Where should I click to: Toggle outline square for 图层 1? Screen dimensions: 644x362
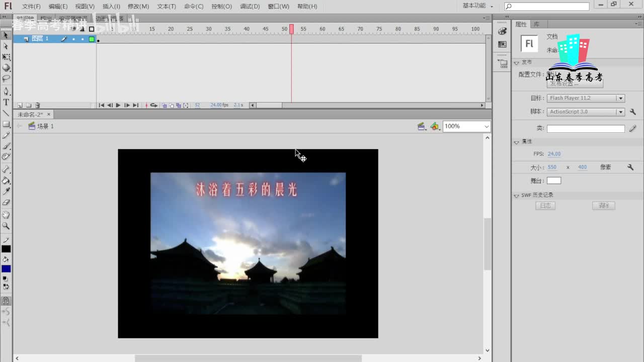point(92,39)
